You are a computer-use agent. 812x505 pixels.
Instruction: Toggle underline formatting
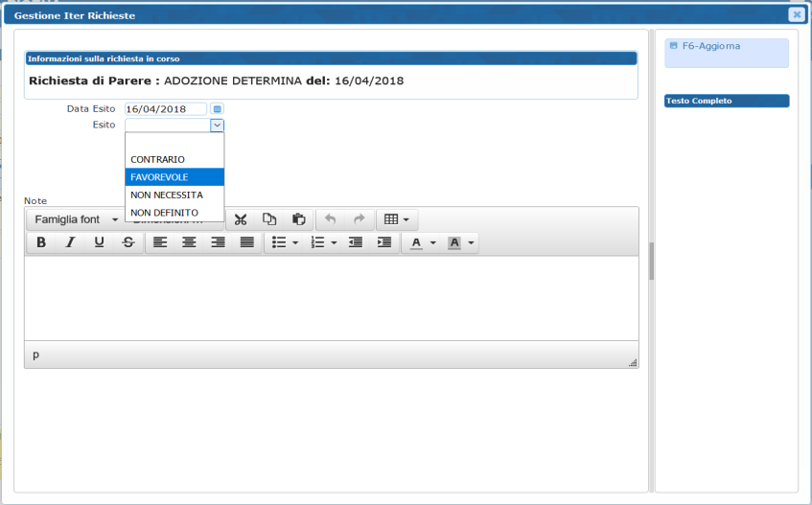[99, 243]
